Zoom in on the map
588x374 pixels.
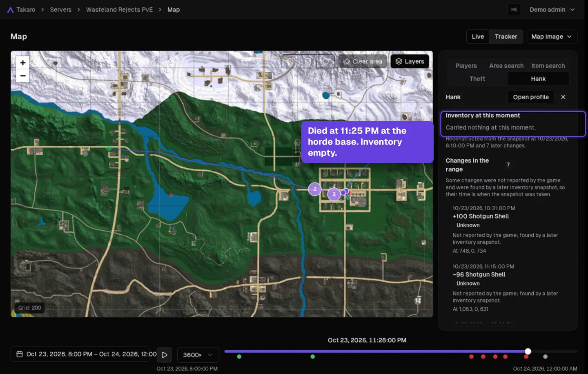pyautogui.click(x=23, y=62)
